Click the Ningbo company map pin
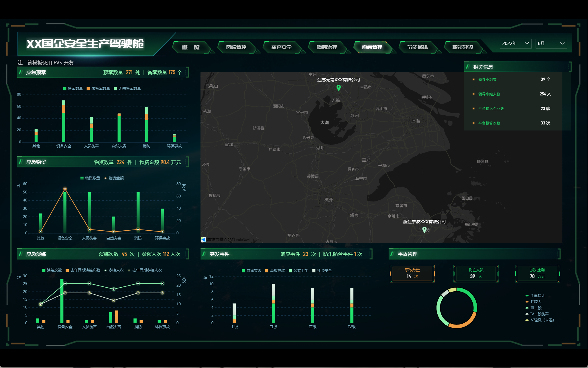The width and height of the screenshot is (588, 368). [x=424, y=229]
